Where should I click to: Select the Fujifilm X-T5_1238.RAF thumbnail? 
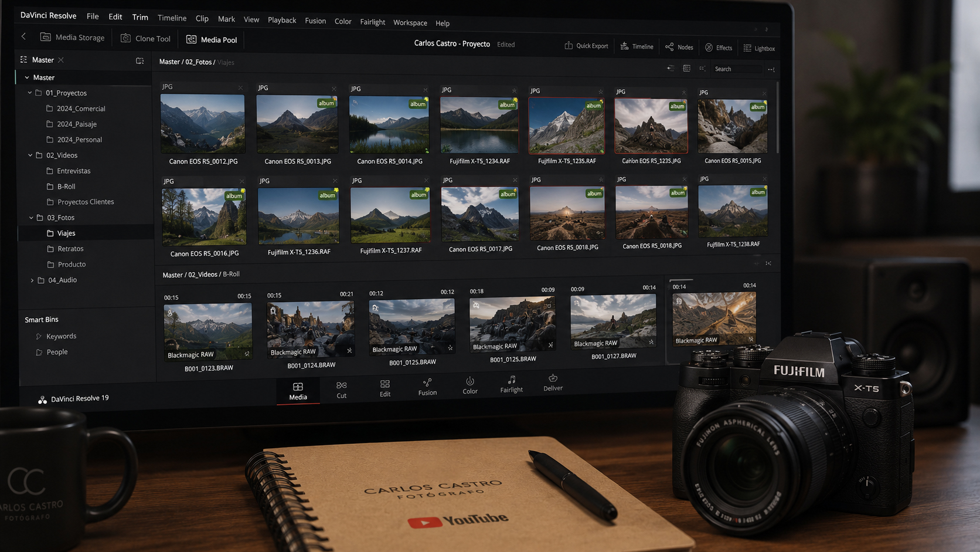(733, 211)
